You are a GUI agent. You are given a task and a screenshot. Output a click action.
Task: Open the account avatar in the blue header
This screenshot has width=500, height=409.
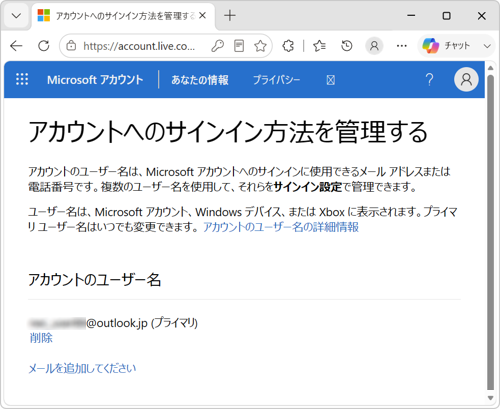[466, 79]
